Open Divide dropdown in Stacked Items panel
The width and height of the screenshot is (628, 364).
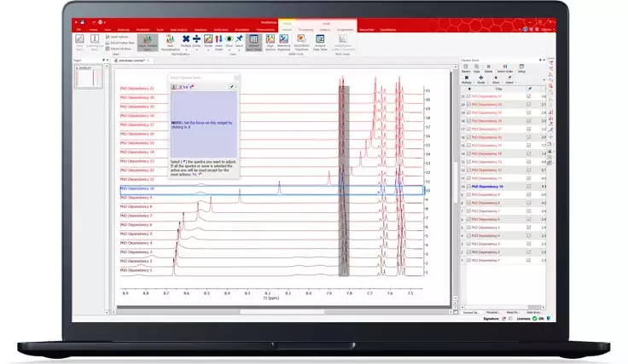(x=487, y=83)
